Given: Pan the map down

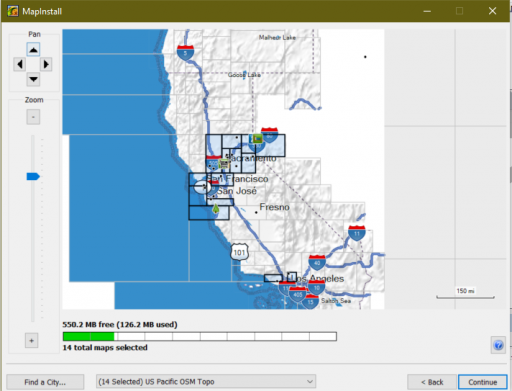Looking at the screenshot, I should point(33,79).
